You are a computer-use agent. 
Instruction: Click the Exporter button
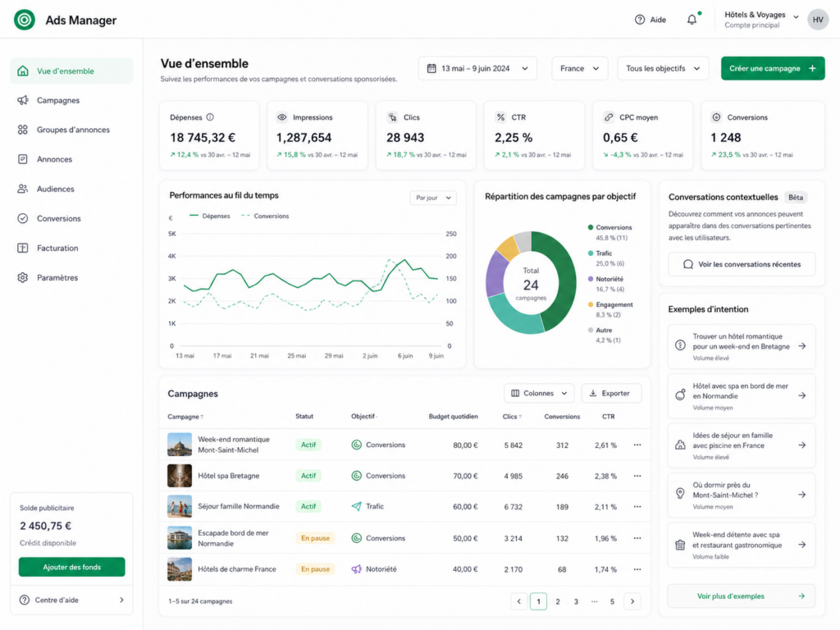[611, 393]
